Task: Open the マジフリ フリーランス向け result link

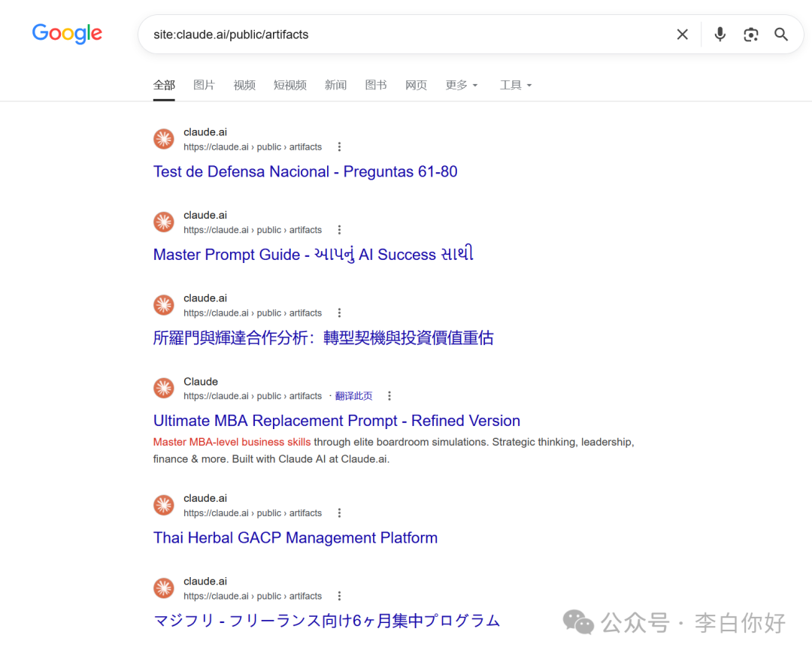Action: coord(327,620)
